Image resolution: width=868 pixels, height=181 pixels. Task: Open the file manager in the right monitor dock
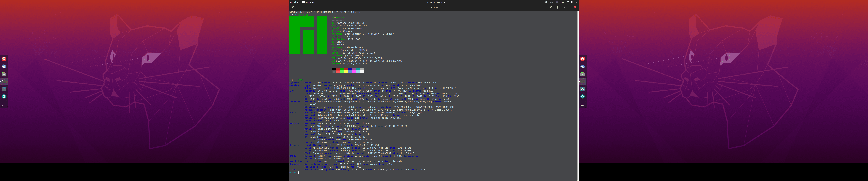click(583, 74)
